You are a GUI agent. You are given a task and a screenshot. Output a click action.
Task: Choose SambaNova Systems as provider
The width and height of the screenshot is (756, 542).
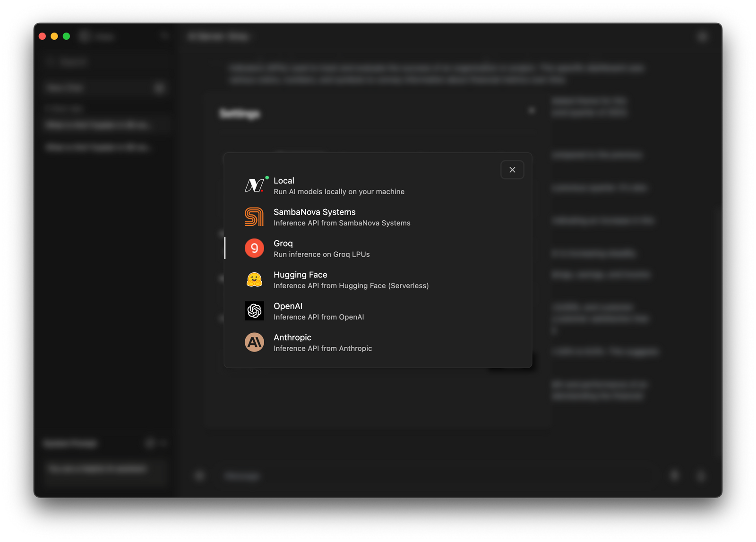378,217
